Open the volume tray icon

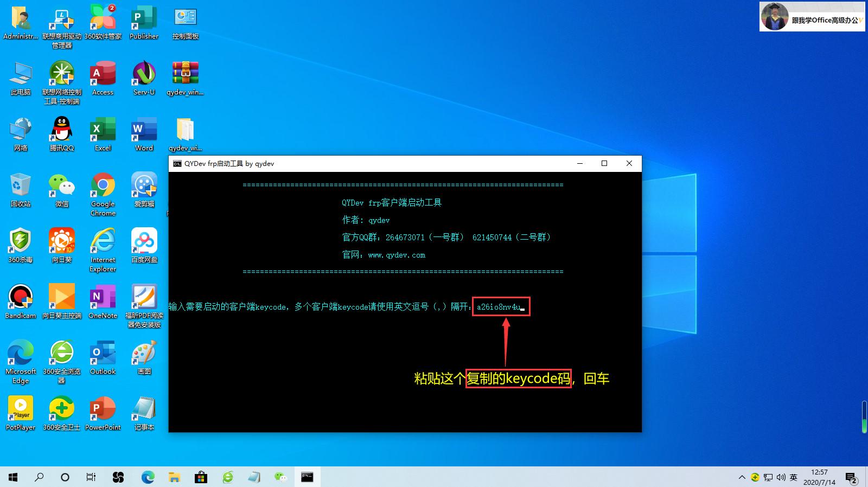tap(781, 478)
